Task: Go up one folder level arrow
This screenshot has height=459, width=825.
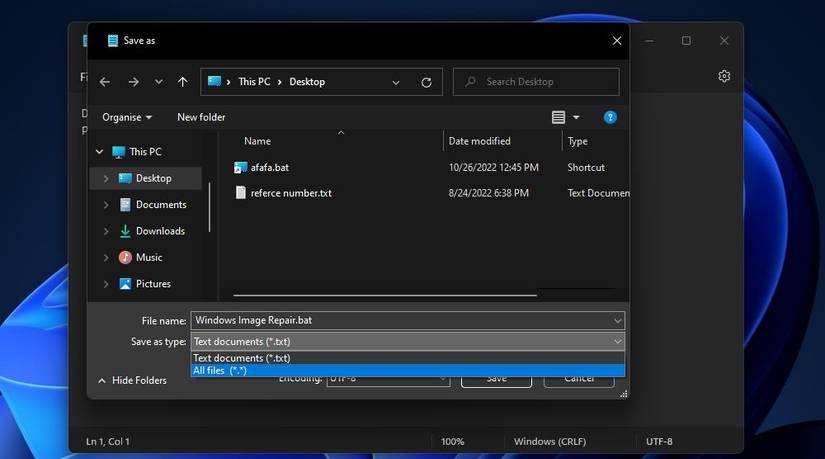Action: coord(183,82)
